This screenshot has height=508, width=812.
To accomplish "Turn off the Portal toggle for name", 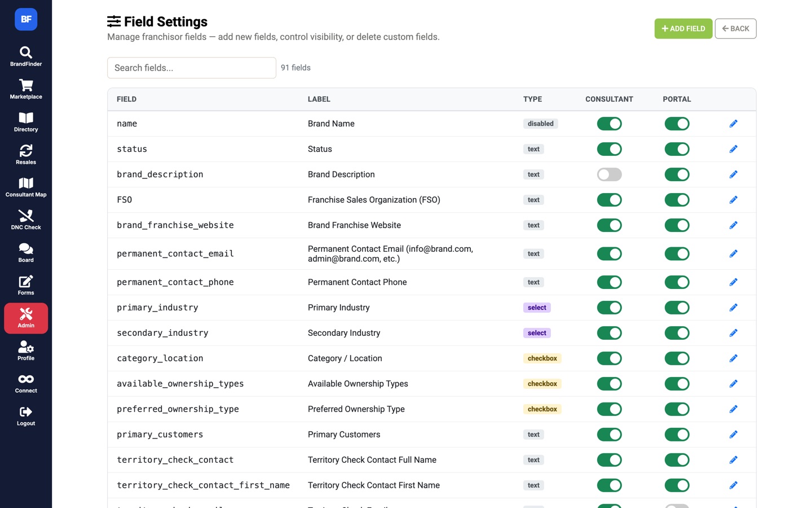I will pyautogui.click(x=677, y=124).
